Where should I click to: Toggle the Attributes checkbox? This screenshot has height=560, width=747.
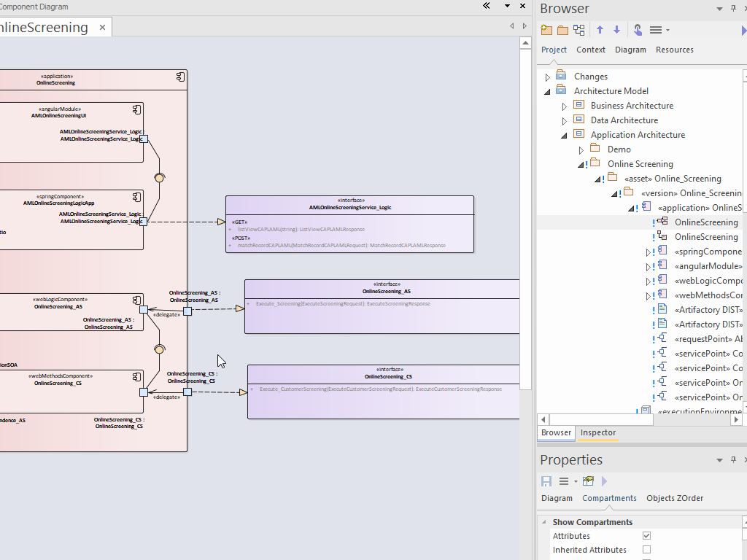646,536
